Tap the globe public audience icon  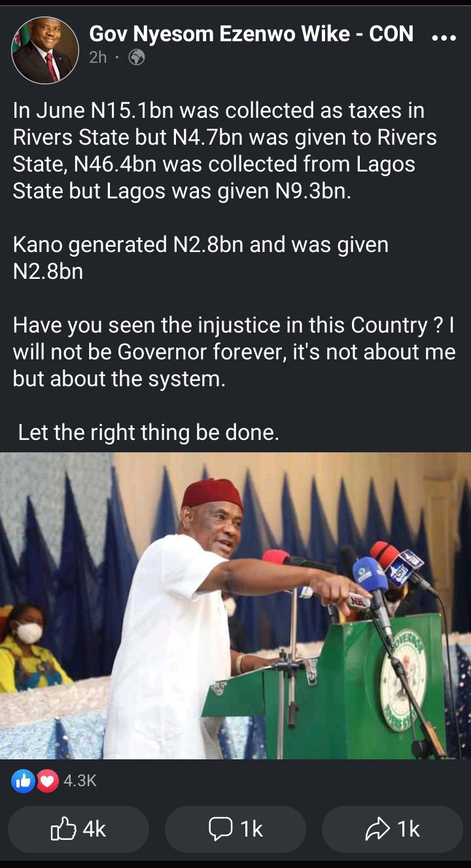point(137,58)
